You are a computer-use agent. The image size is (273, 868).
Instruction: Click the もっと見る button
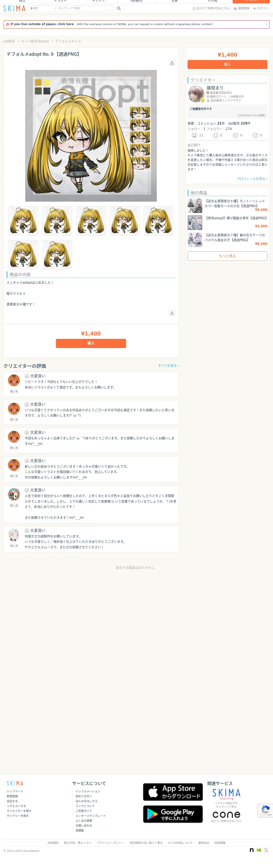(x=227, y=256)
